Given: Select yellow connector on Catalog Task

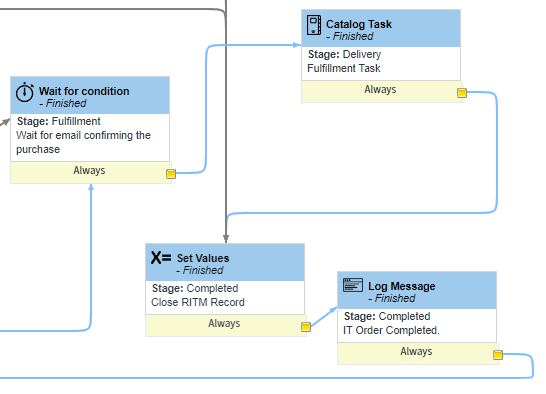Looking at the screenshot, I should (x=462, y=93).
